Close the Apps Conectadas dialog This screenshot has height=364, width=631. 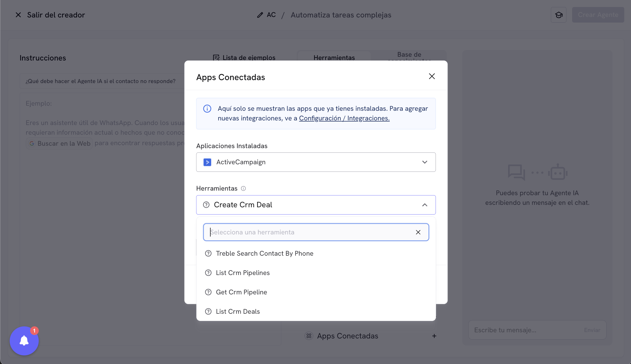(432, 76)
